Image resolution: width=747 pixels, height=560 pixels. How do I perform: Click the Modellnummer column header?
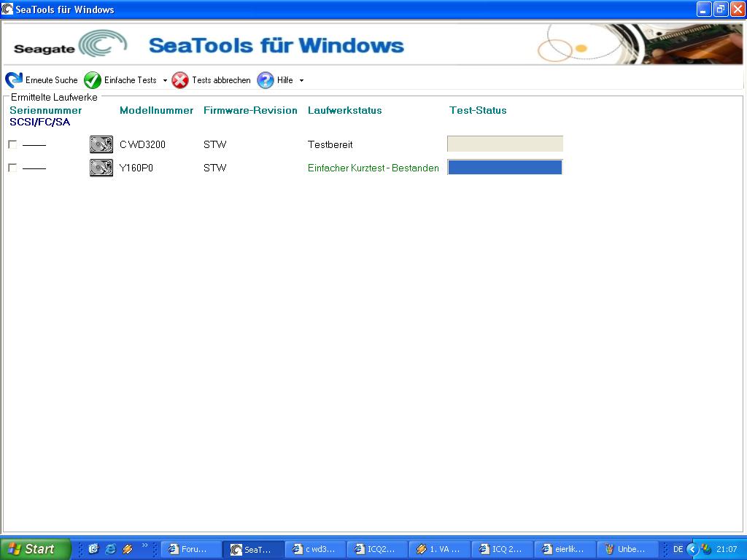[x=156, y=111]
